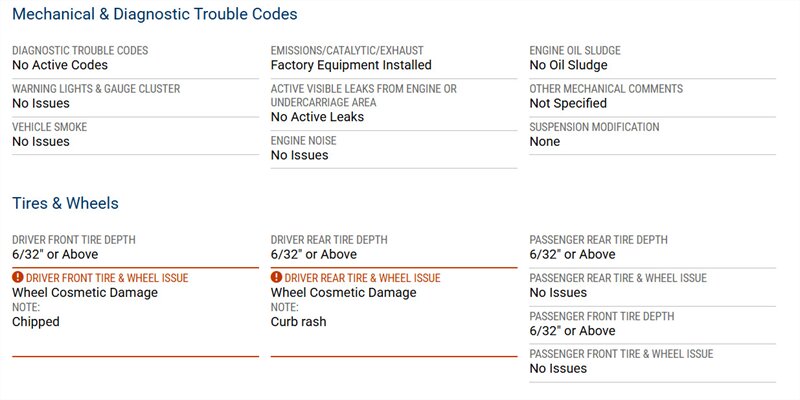Image resolution: width=800 pixels, height=400 pixels.
Task: Click the Tires & Wheels section heading
Action: [65, 203]
